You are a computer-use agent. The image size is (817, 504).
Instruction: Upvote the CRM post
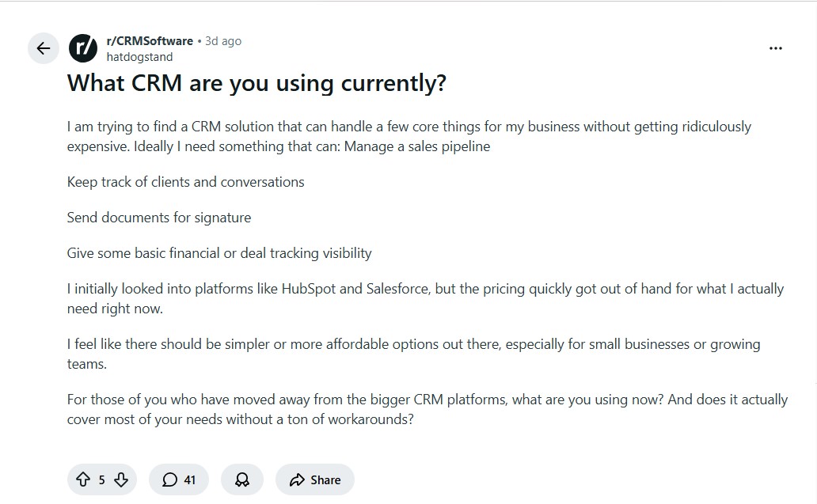[83, 479]
